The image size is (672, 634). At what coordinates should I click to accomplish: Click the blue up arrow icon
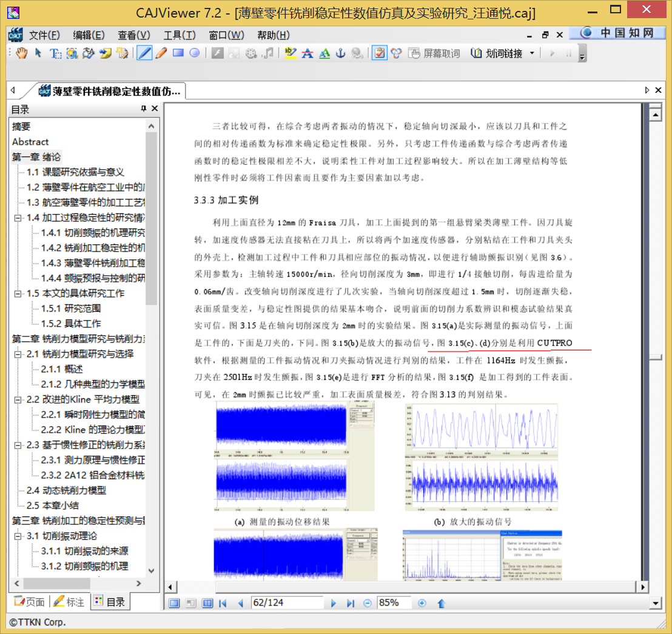tap(441, 603)
